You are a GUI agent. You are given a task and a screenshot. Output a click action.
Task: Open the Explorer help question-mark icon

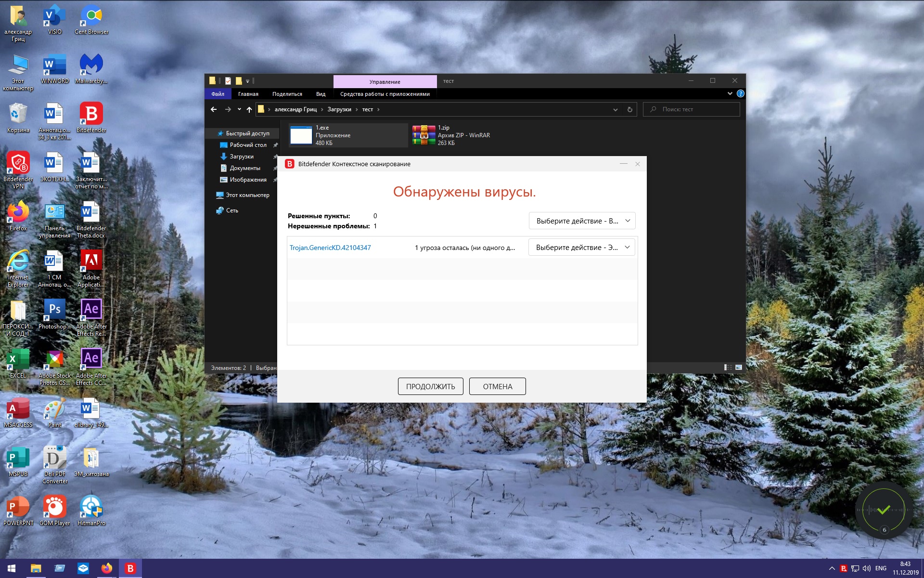[740, 94]
